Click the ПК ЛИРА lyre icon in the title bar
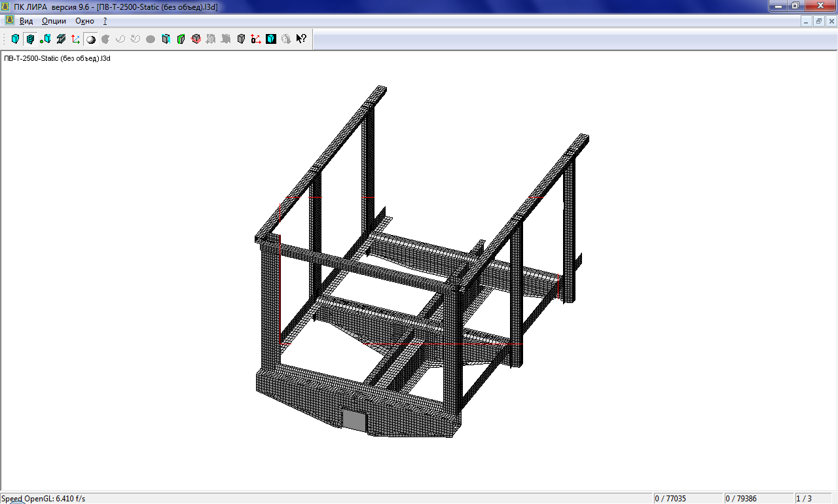Image resolution: width=838 pixels, height=504 pixels. coord(6,6)
